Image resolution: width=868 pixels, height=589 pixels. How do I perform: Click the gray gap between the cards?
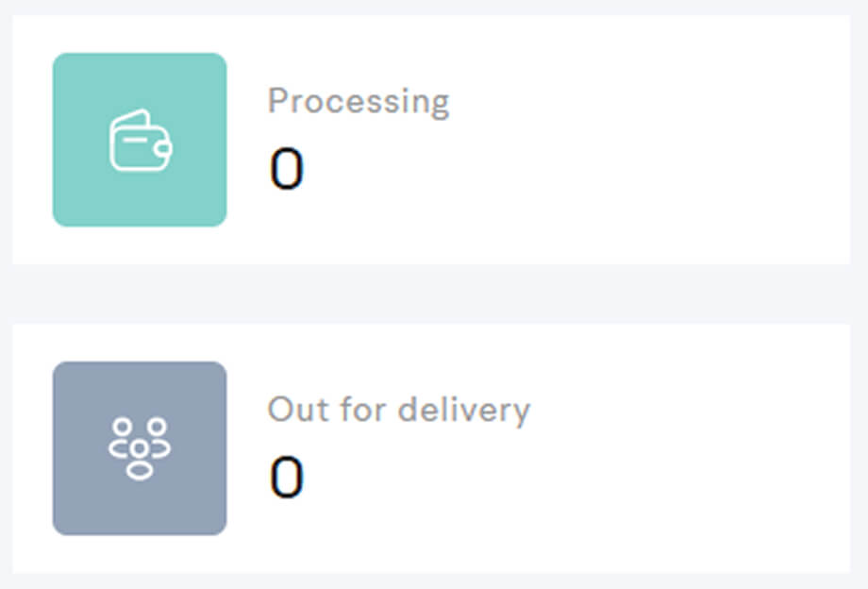pyautogui.click(x=434, y=294)
